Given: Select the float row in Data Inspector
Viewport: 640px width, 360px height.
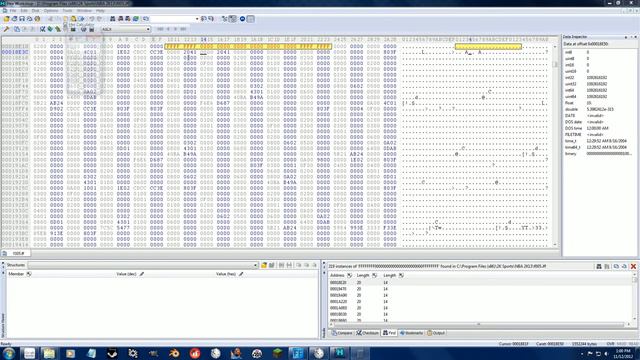Looking at the screenshot, I should [x=599, y=103].
